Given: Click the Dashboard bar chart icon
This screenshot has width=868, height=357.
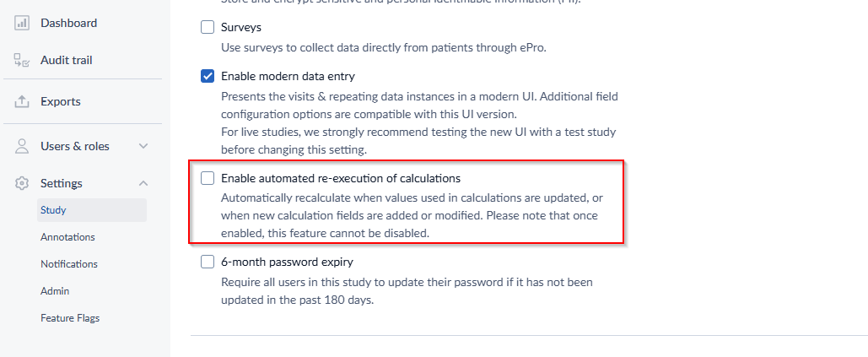Looking at the screenshot, I should coord(22,24).
